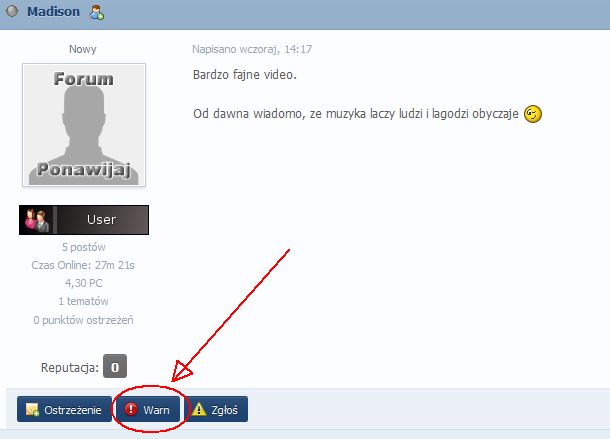Click the red Warn button

pyautogui.click(x=148, y=409)
